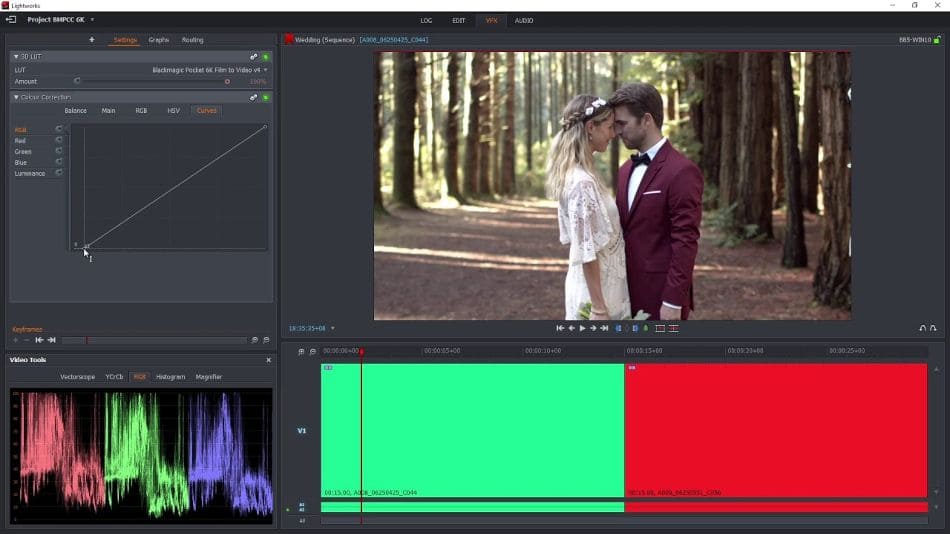Click the green lock icon beside BBS-WIN10
950x534 pixels.
point(937,39)
